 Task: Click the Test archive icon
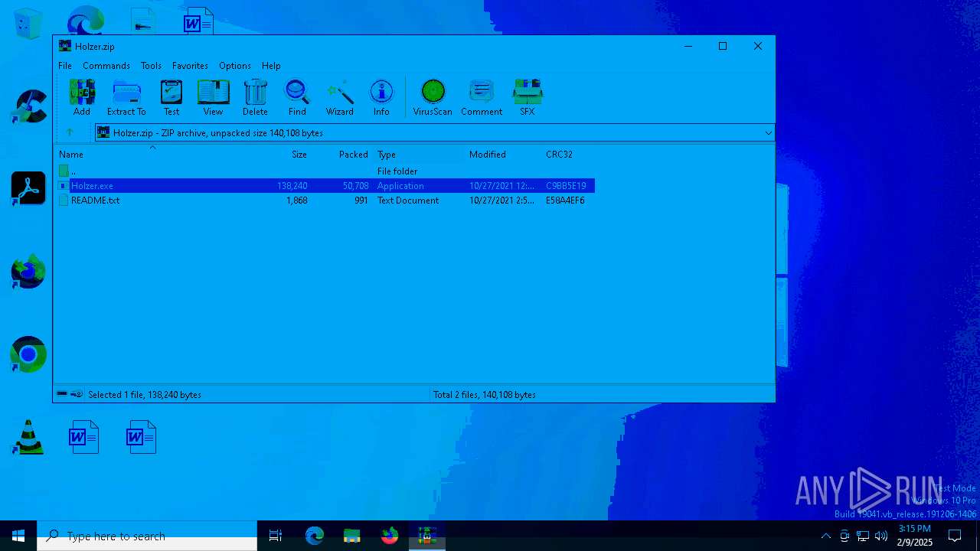171,93
